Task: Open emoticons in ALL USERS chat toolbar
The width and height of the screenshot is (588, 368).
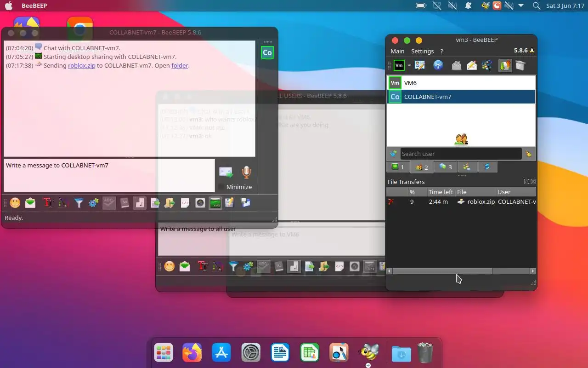Action: coord(170,266)
